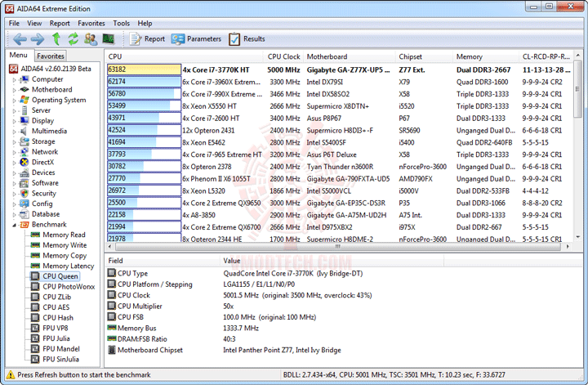Image resolution: width=588 pixels, height=385 pixels.
Task: Click the green monitor toolbar icon
Action: pyautogui.click(x=108, y=38)
